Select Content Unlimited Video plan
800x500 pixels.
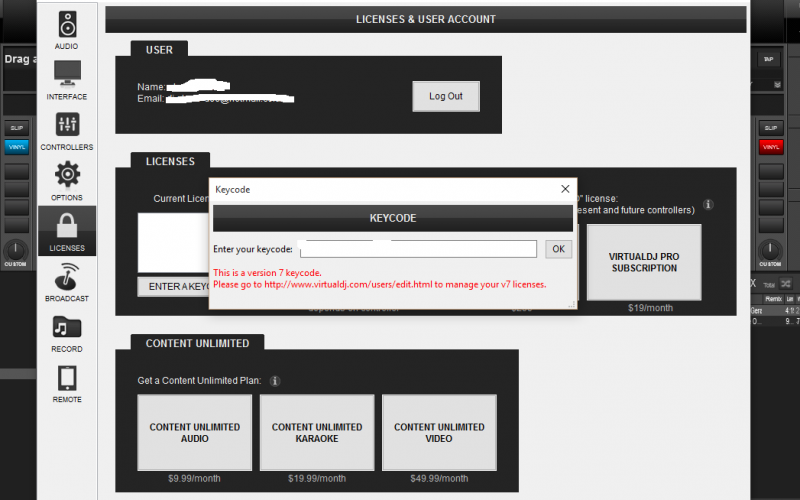pyautogui.click(x=439, y=433)
